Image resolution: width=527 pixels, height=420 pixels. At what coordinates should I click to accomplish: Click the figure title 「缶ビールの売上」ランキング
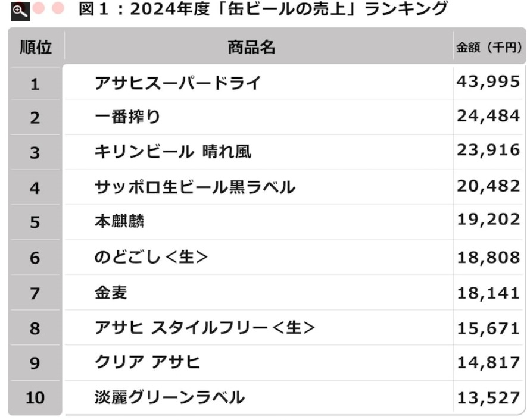click(262, 10)
